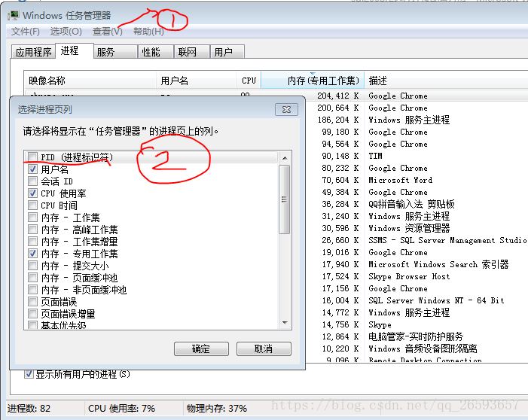Enable the 页面错误 checkbox
Image resolution: width=528 pixels, height=420 pixels.
pyautogui.click(x=32, y=302)
